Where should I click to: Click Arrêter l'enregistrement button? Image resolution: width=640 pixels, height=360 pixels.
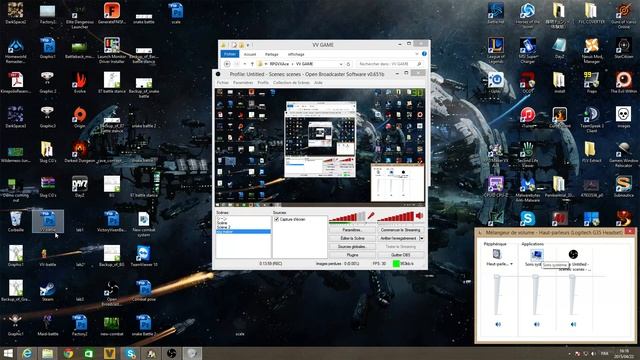398,238
